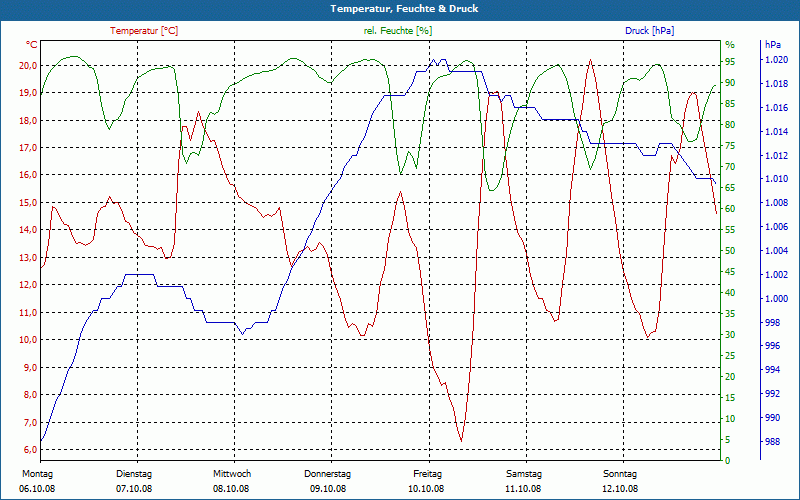
Task: Click the green 50 humidity axis value
Action: (x=730, y=251)
